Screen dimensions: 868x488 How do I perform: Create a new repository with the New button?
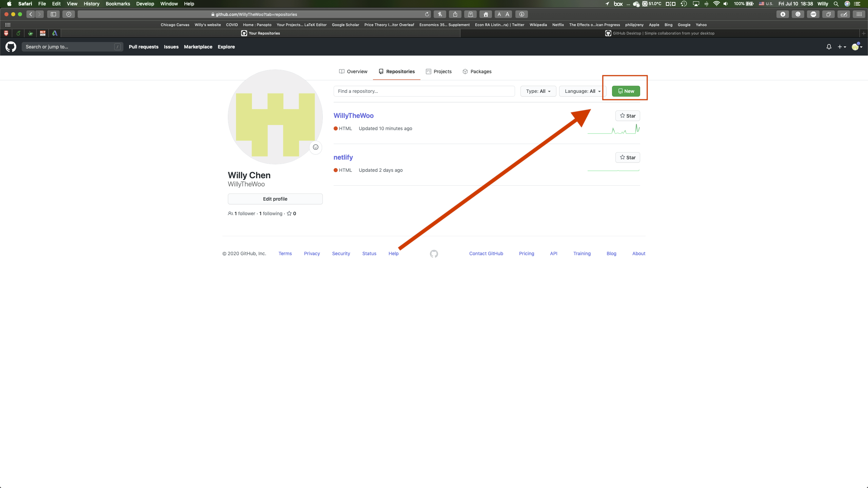point(626,91)
